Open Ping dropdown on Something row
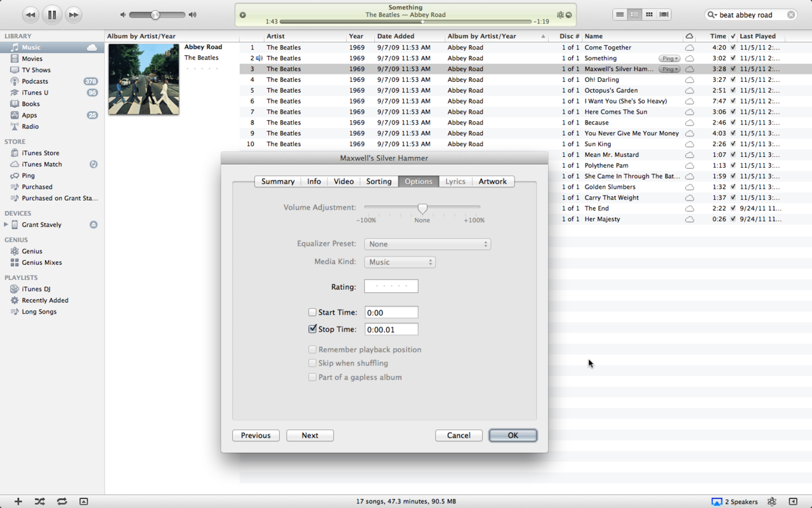812x508 pixels. pyautogui.click(x=669, y=58)
